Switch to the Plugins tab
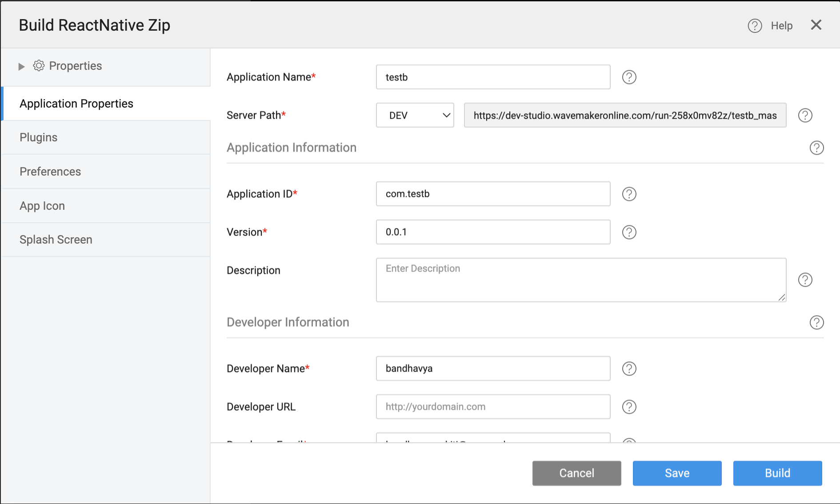 click(x=39, y=138)
